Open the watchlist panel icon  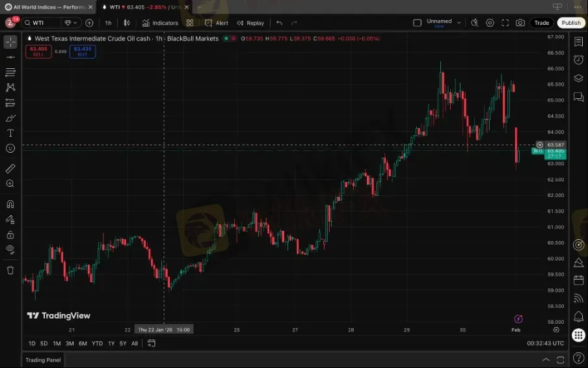tap(579, 42)
